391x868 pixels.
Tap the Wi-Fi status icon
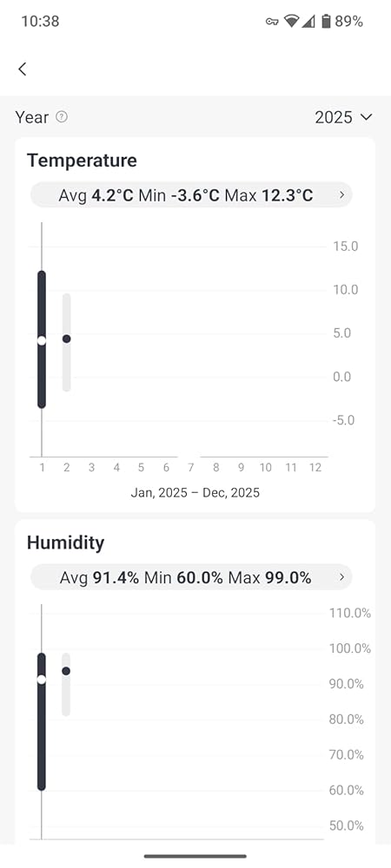click(x=291, y=22)
